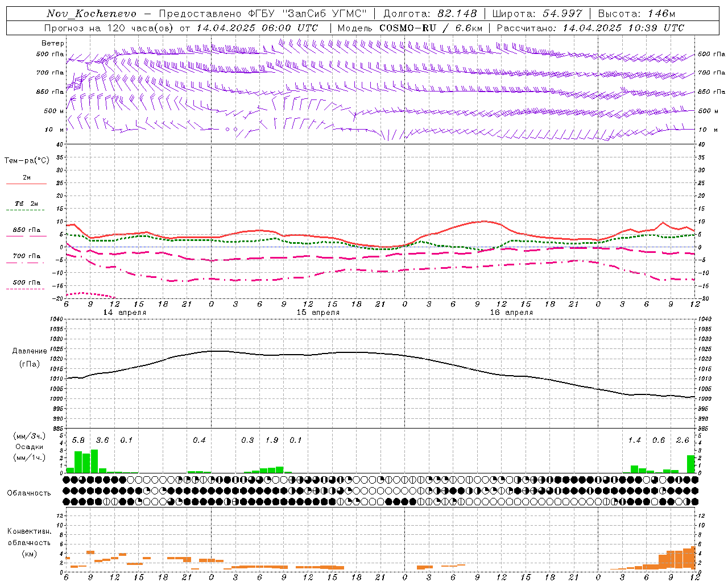This screenshot has height=582, width=728.
Task: Click the 16 апреля date label
Action: 511,313
